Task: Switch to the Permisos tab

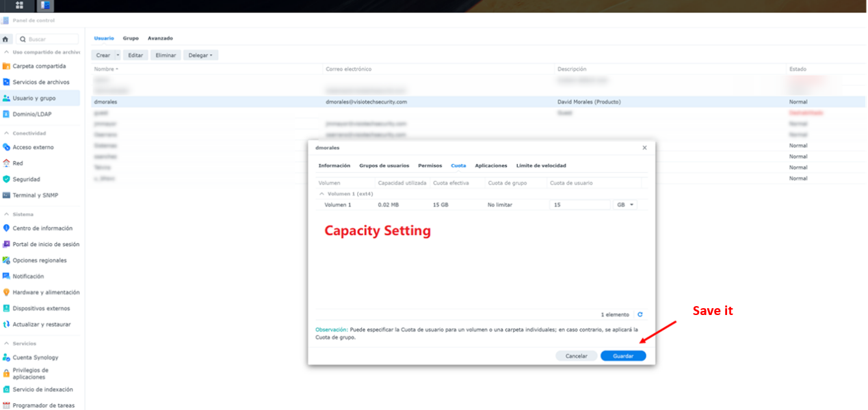Action: 430,165
